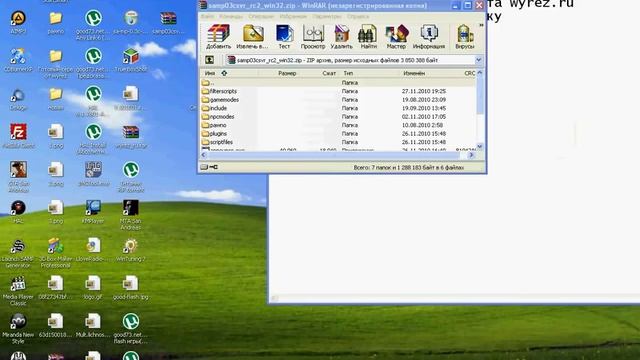Viewport: 640px width, 360px height.
Task: Click the key icon in WinRAR status bar
Action: pyautogui.click(x=214, y=167)
